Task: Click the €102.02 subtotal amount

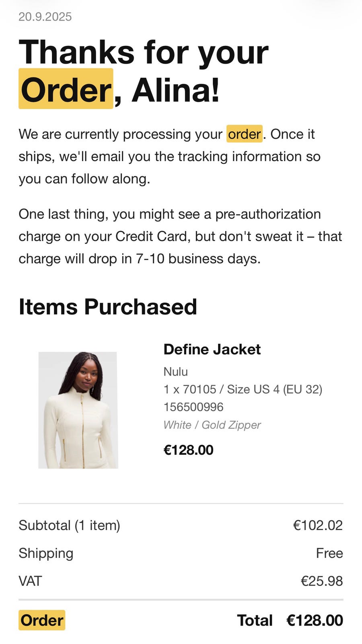Action: tap(318, 525)
